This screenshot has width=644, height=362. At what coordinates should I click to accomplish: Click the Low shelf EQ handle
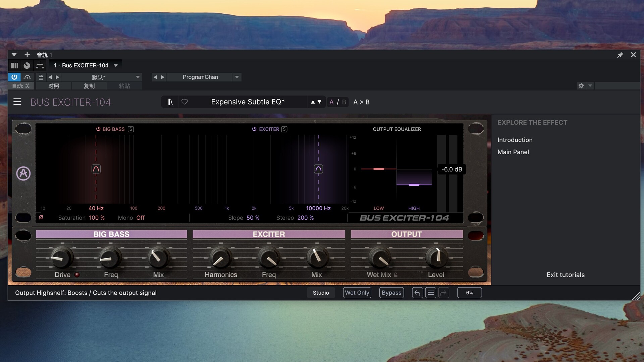click(379, 169)
